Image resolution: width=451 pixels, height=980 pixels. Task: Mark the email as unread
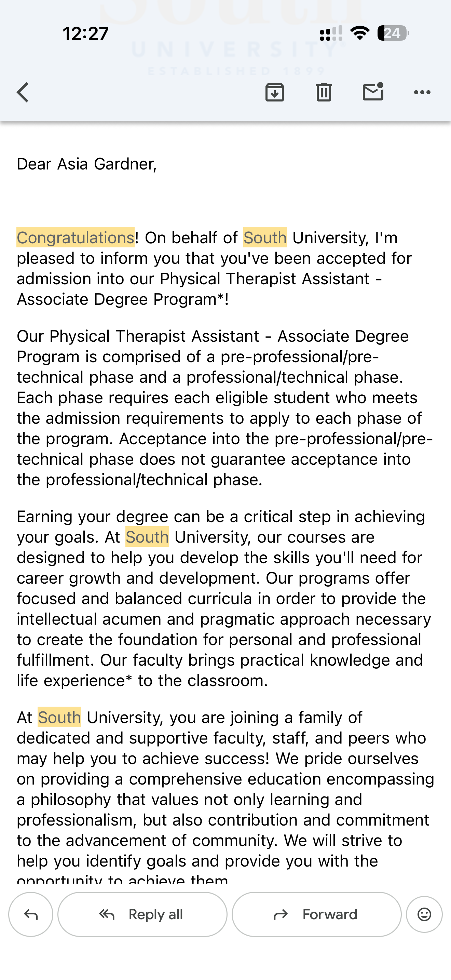(373, 93)
